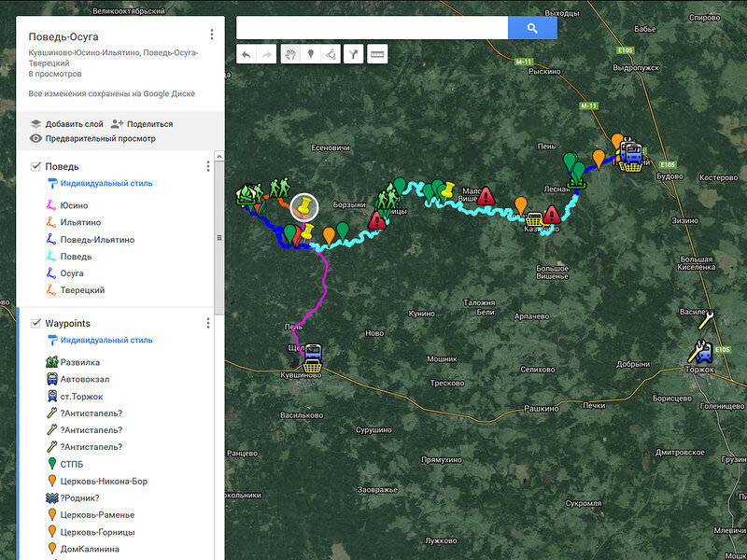Click the bus station icon near Кувшиново
Screen dimensions: 747x560
pyautogui.click(x=313, y=352)
